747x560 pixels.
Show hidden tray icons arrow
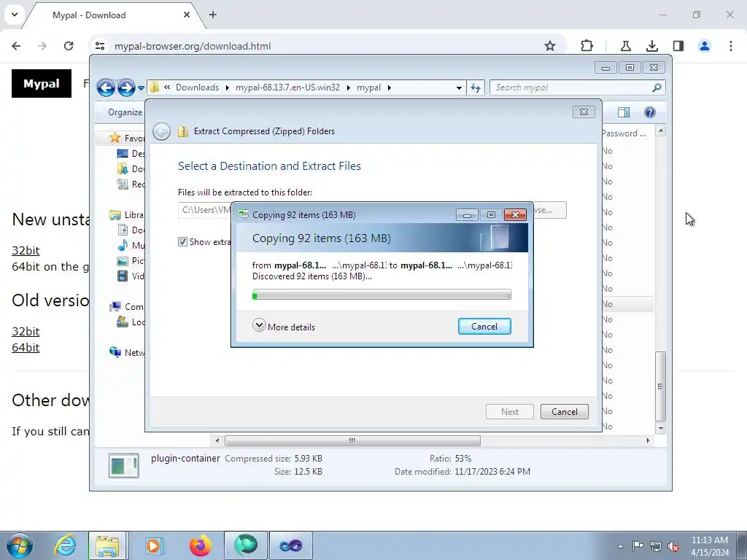pos(620,546)
